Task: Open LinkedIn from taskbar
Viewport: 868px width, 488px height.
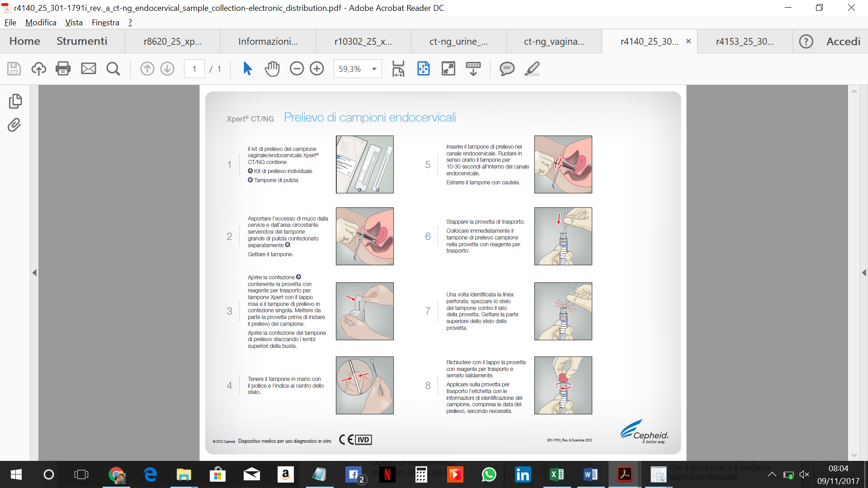Action: point(523,474)
